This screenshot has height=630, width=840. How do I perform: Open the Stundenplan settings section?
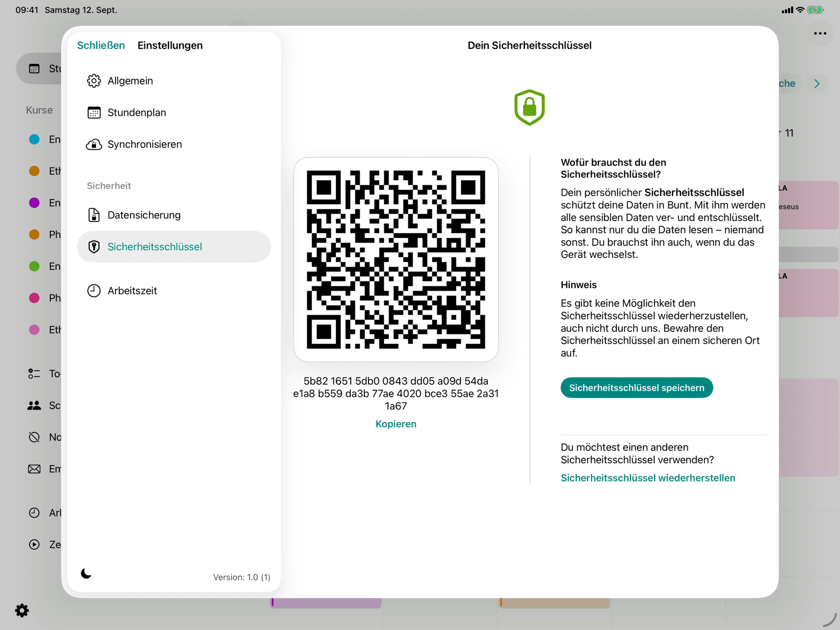174,113
